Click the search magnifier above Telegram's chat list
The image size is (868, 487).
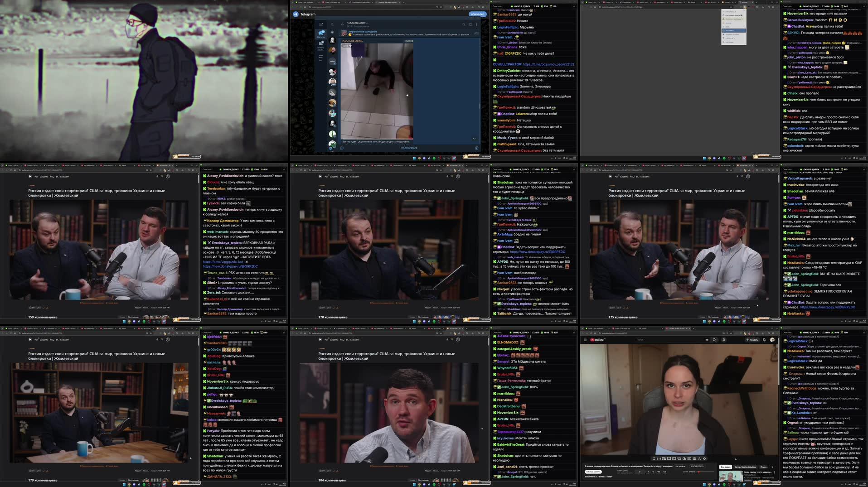(x=332, y=24)
